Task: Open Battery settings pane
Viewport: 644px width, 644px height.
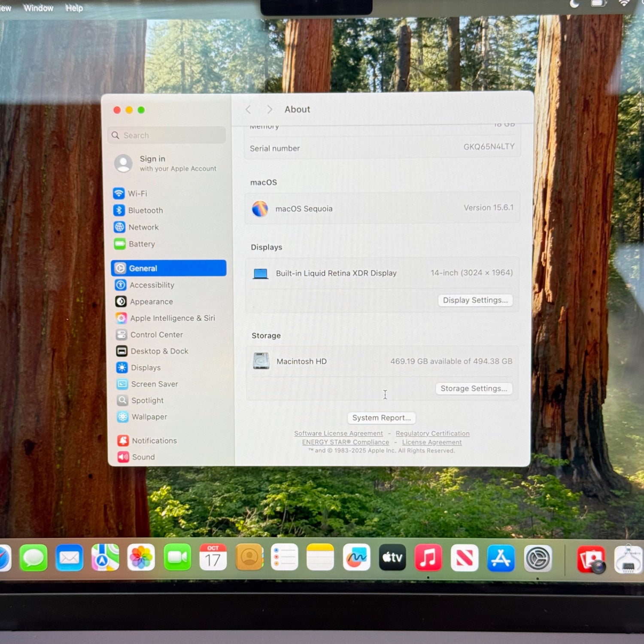Action: tap(141, 244)
